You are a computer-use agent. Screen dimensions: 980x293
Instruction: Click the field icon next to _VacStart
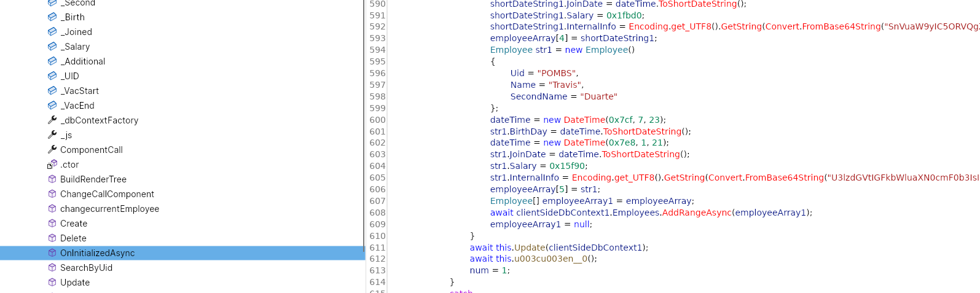tap(52, 90)
